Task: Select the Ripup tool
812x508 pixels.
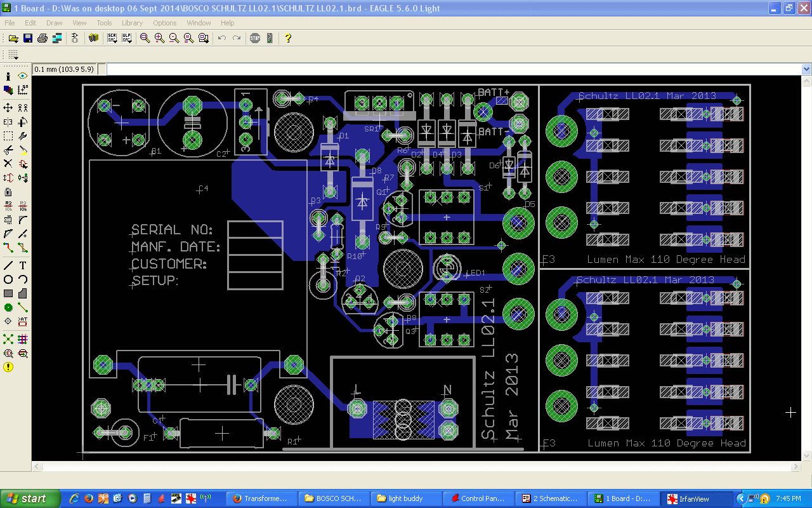Action: click(23, 248)
